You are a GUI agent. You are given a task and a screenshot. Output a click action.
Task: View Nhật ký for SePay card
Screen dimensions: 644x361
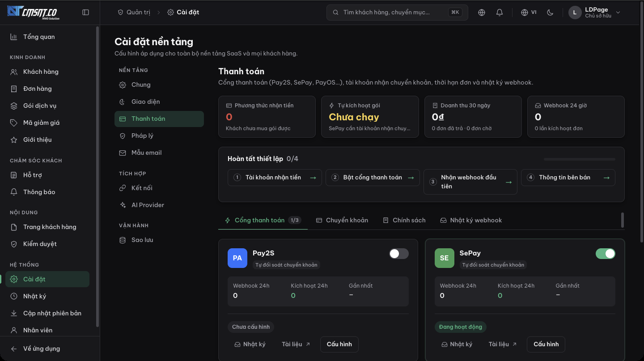(x=457, y=344)
